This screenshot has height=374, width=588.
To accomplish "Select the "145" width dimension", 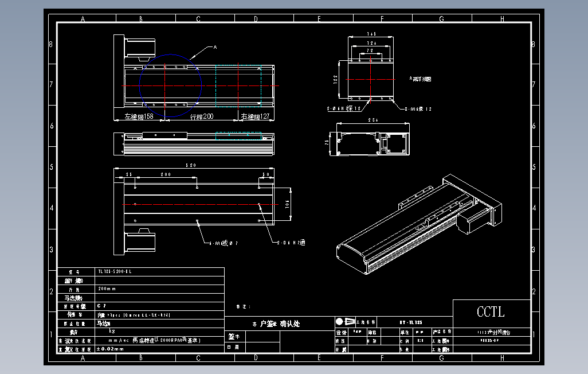I will coord(371,34).
